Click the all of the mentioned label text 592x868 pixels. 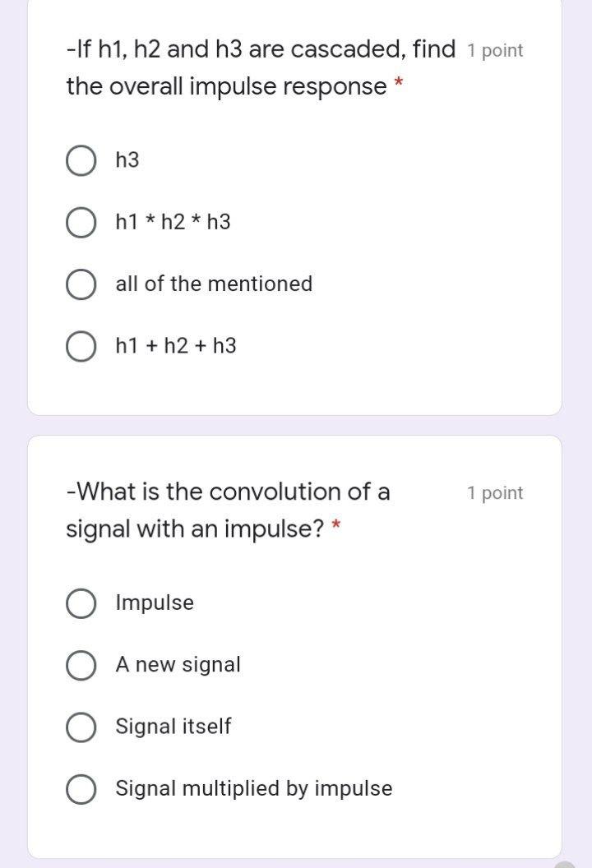(213, 284)
